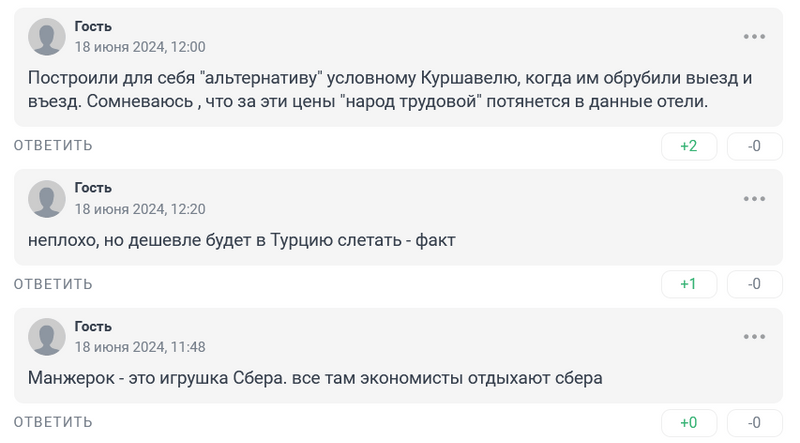
Task: Click avatar of the 12:20 guest comment
Action: click(x=46, y=199)
